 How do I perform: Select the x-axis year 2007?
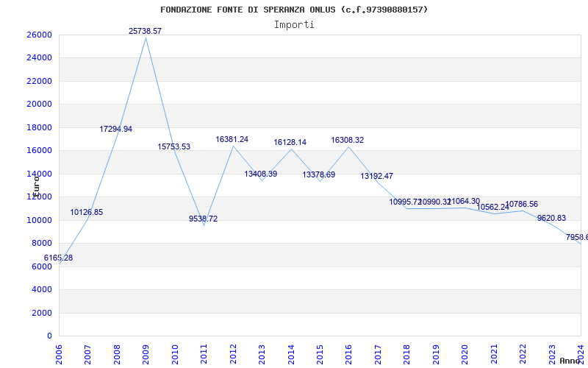pyautogui.click(x=87, y=355)
